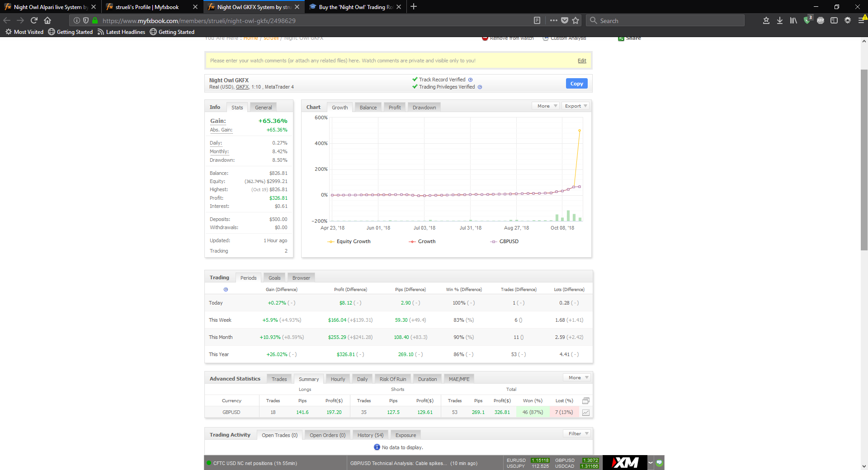Go back using the back arrow
The width and height of the screenshot is (868, 470).
[x=7, y=20]
